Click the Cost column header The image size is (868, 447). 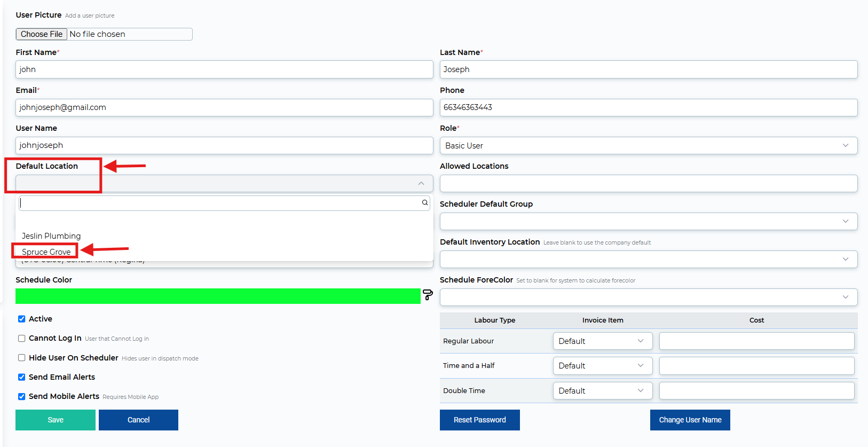[x=757, y=320]
